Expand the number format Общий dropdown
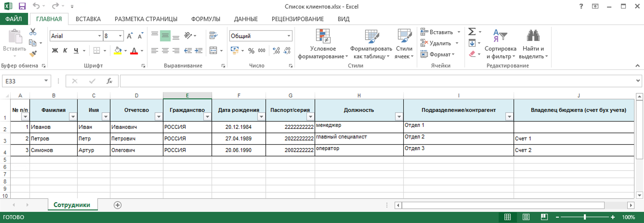The height and width of the screenshot is (223, 644). pyautogui.click(x=289, y=36)
